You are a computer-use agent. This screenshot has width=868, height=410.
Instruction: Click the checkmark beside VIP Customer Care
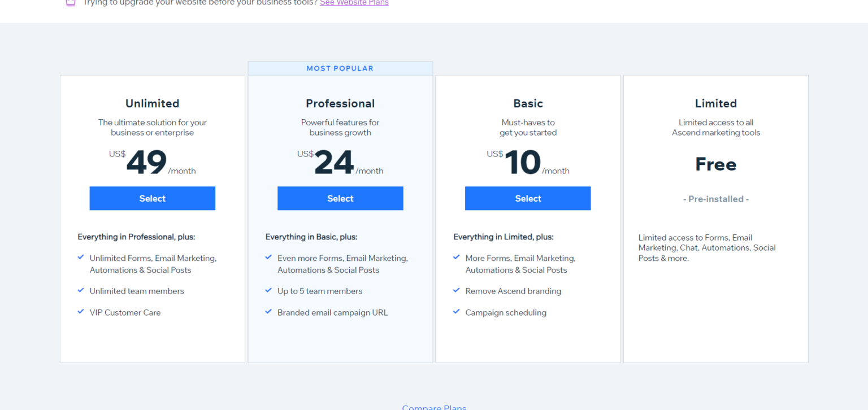[x=81, y=311]
